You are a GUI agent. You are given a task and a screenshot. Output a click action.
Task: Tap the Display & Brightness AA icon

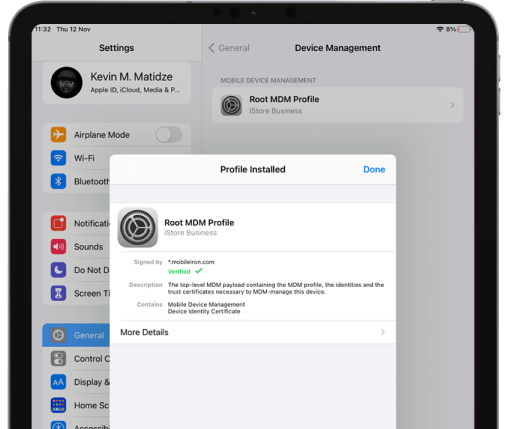(x=58, y=382)
